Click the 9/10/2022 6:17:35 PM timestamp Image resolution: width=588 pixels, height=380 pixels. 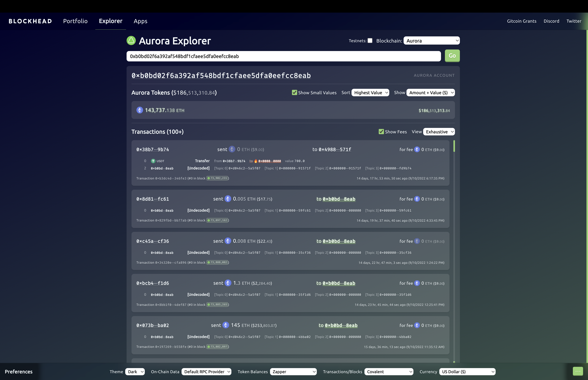coord(426,178)
